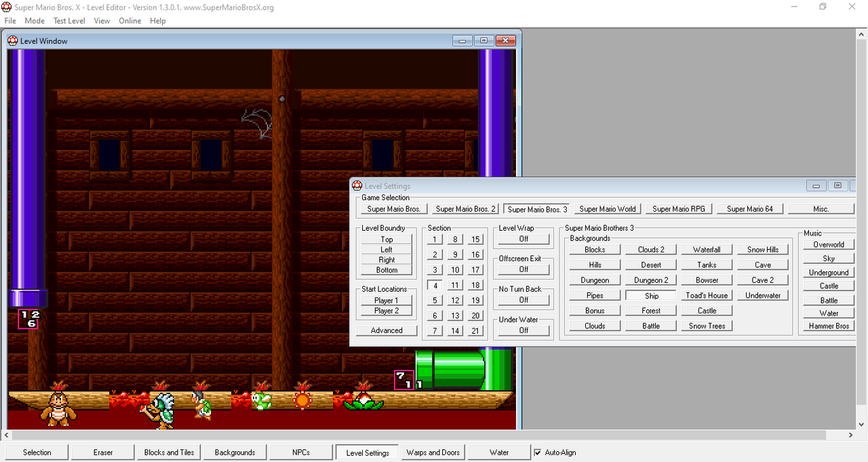Select the Hammer Bro sprite in the level
This screenshot has width=868, height=462.
[x=201, y=404]
